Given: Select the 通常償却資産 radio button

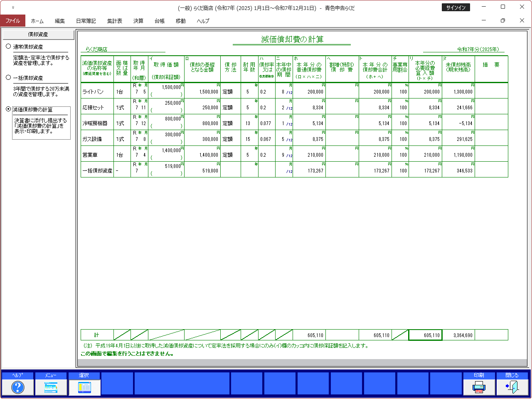Looking at the screenshot, I should (8, 47).
